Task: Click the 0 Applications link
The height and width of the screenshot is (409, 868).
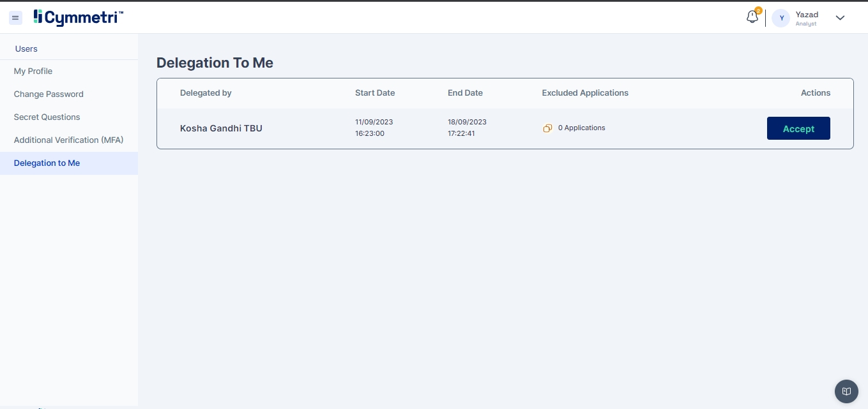Action: pyautogui.click(x=581, y=128)
